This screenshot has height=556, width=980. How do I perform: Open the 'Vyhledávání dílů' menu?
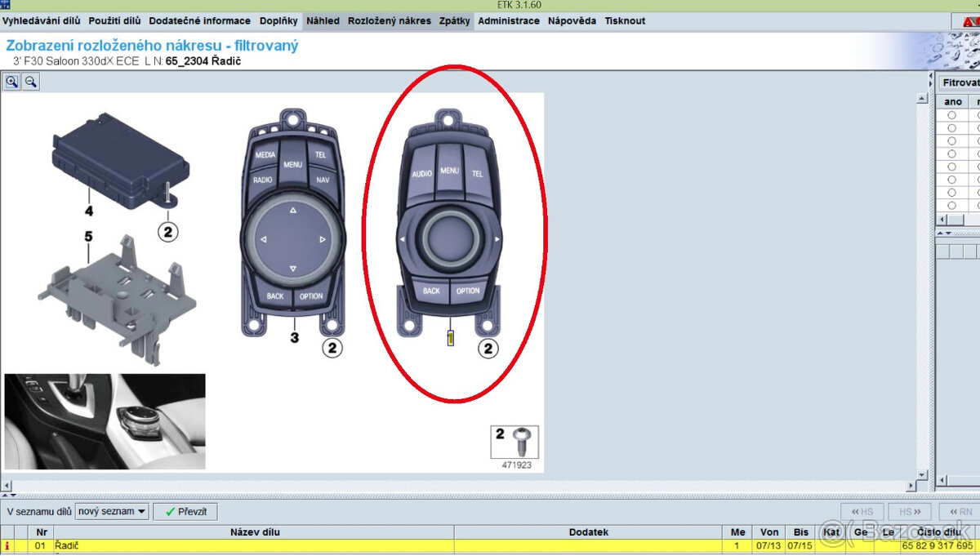[41, 21]
